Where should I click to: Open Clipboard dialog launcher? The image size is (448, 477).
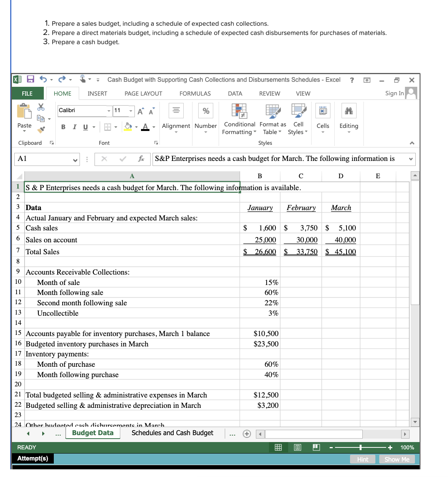(x=51, y=142)
